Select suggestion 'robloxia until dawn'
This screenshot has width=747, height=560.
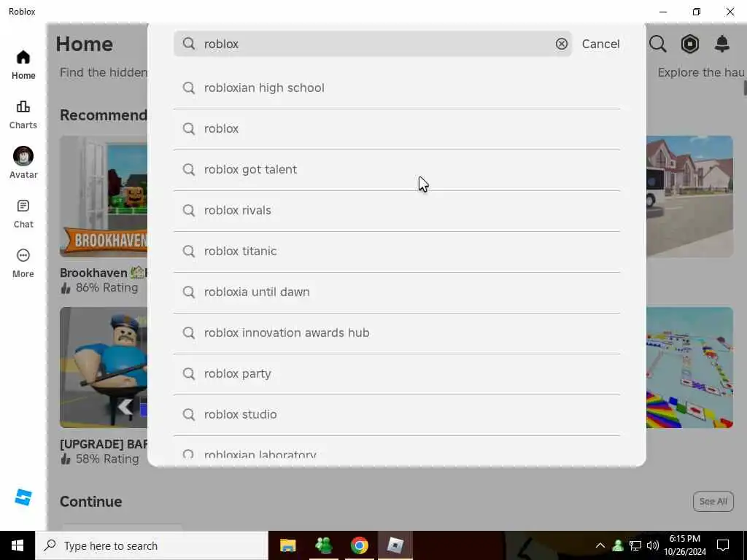click(397, 292)
